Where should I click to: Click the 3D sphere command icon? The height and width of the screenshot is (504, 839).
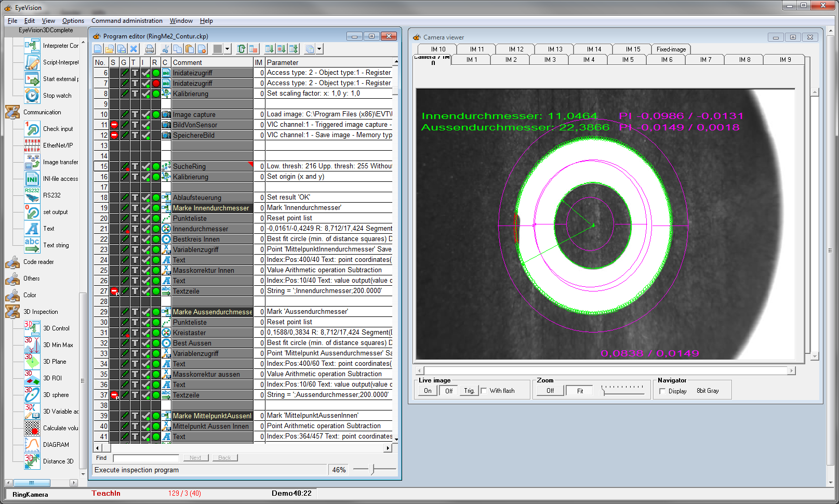[x=32, y=395]
